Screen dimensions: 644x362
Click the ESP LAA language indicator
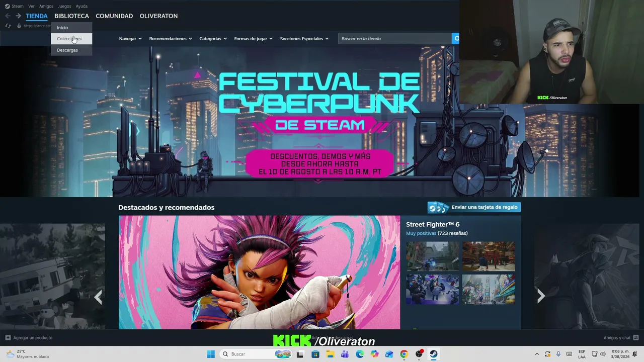[x=582, y=354]
